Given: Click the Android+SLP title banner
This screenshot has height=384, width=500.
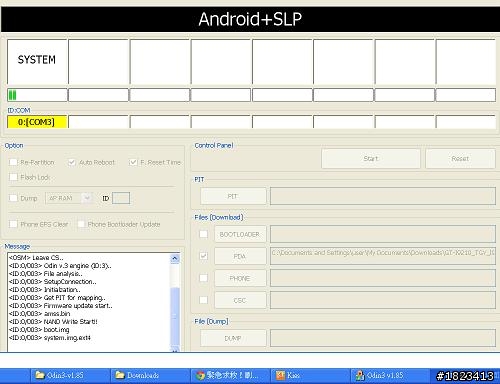Looking at the screenshot, I should coord(250,19).
